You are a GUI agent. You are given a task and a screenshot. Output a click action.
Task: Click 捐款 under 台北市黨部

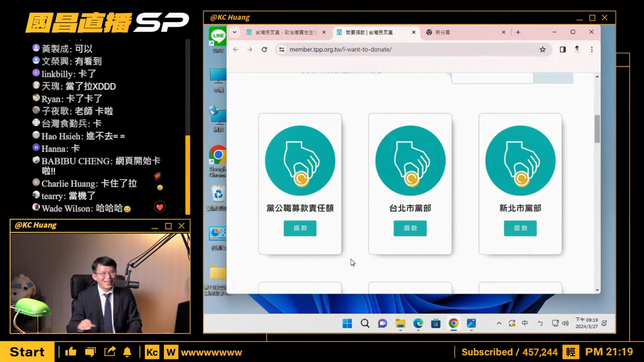(410, 228)
